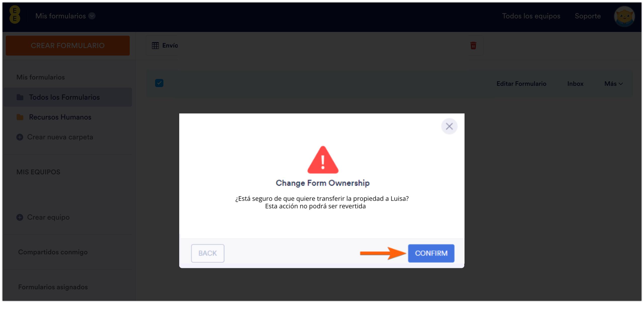Click the CREAR FORMULARIO button

(x=68, y=46)
